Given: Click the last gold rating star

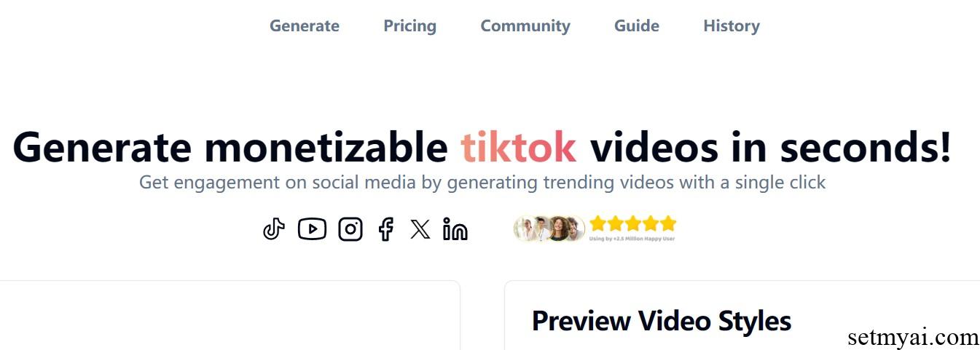Looking at the screenshot, I should click(x=668, y=223).
